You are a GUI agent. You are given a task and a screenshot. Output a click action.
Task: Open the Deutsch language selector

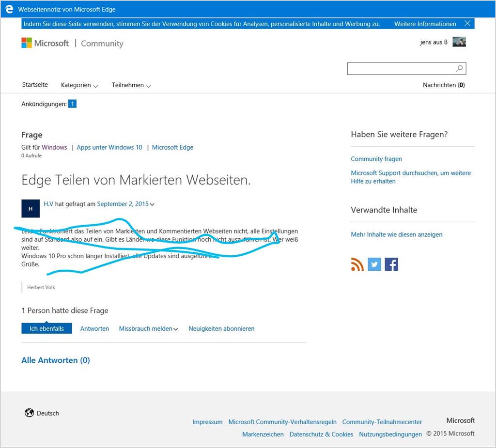48,413
